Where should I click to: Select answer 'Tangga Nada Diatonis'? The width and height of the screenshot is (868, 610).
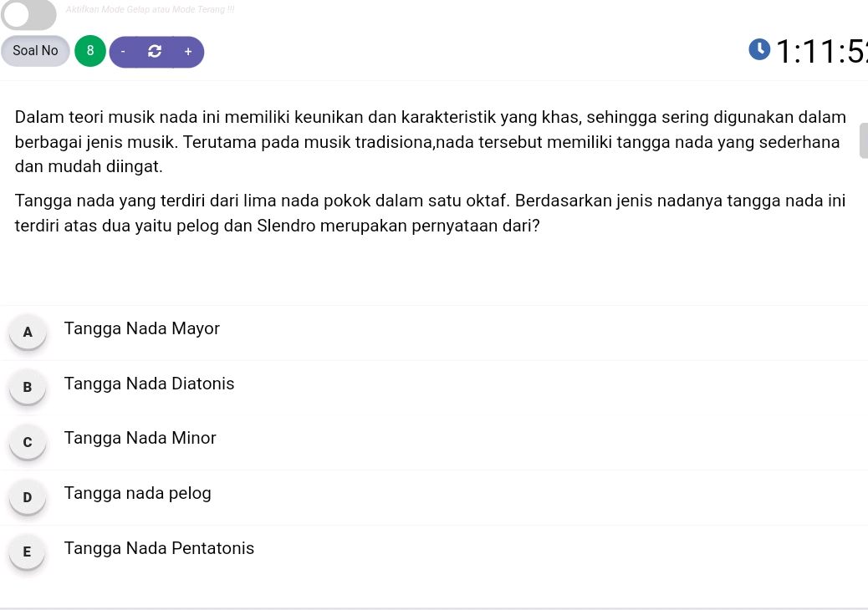[x=149, y=384]
